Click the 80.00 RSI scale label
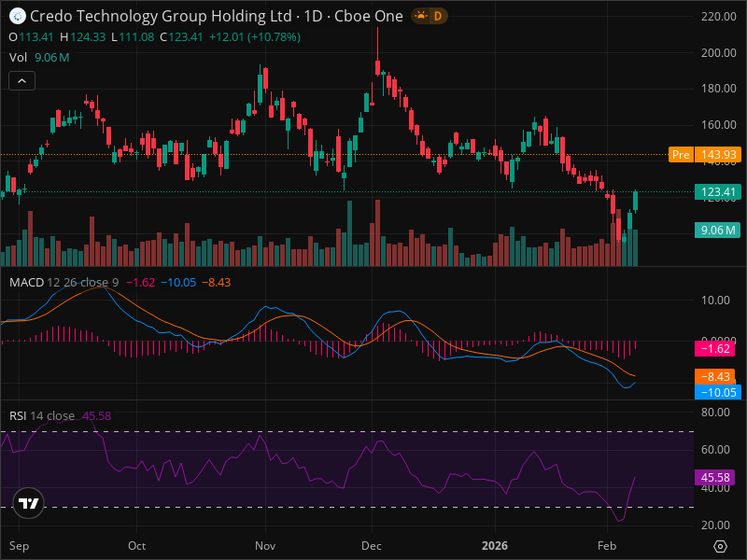This screenshot has width=747, height=560. tap(715, 412)
